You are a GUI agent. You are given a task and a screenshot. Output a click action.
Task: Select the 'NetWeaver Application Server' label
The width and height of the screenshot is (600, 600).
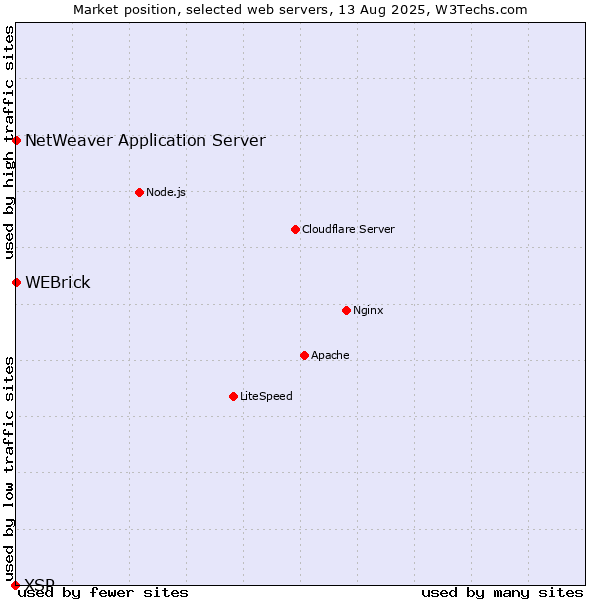pyautogui.click(x=145, y=140)
